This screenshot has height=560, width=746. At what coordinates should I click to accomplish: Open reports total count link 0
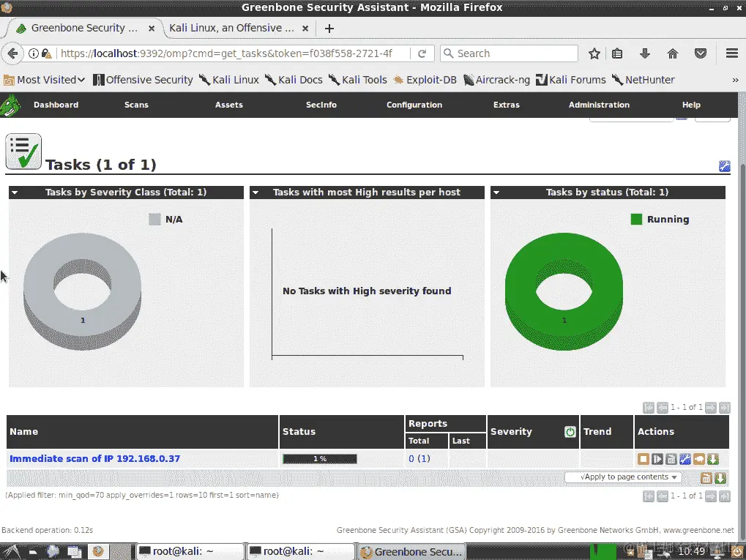[411, 459]
